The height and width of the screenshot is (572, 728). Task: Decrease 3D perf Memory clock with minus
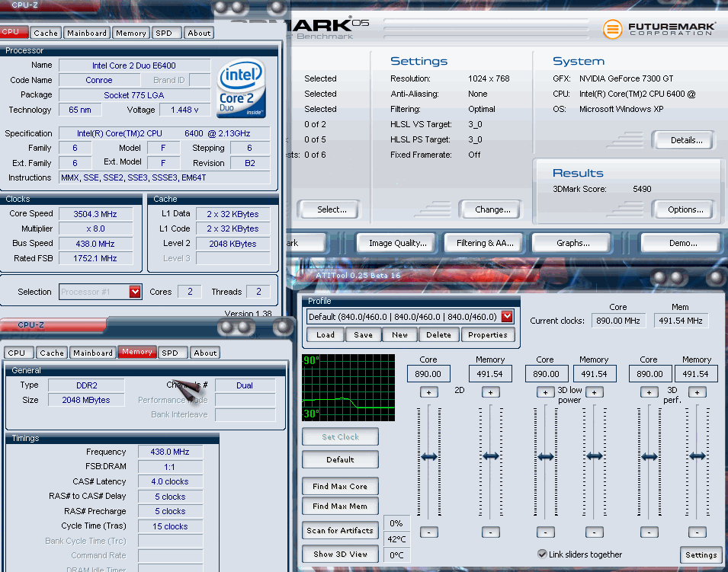697,532
